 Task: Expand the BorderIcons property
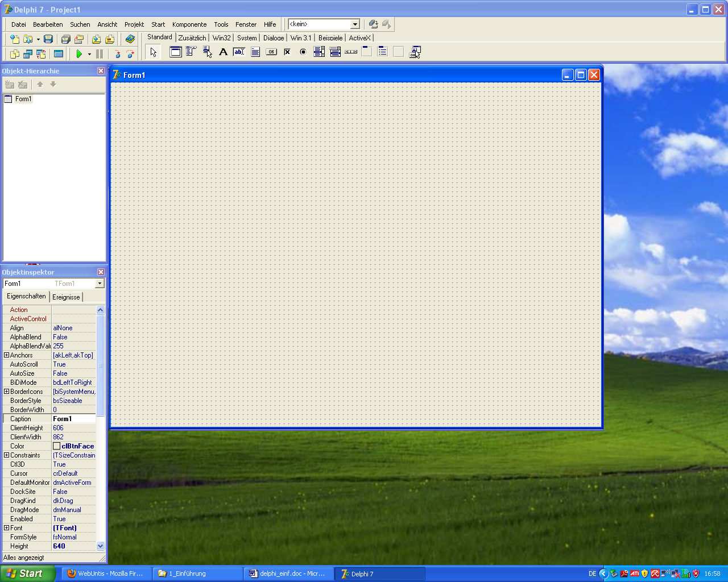(x=6, y=392)
